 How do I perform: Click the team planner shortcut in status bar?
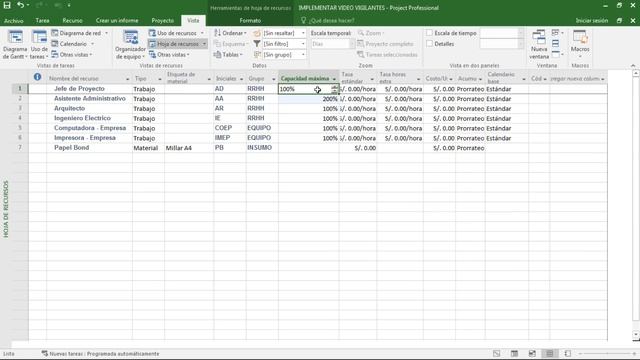click(x=532, y=353)
